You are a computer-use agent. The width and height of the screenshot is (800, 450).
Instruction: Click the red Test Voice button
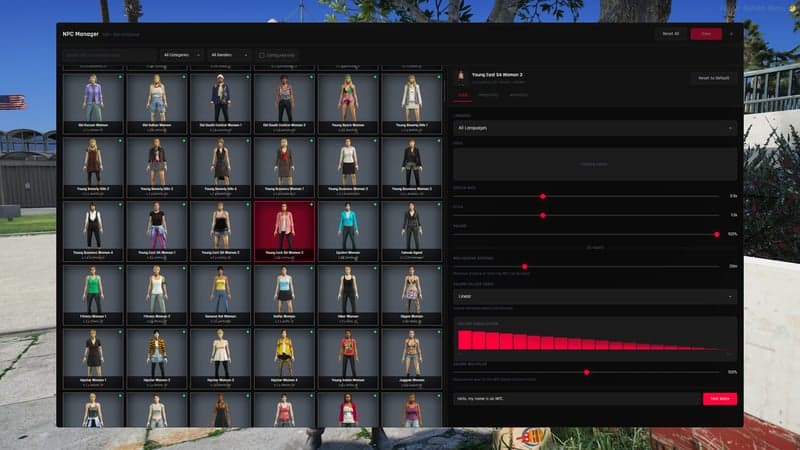coord(719,398)
